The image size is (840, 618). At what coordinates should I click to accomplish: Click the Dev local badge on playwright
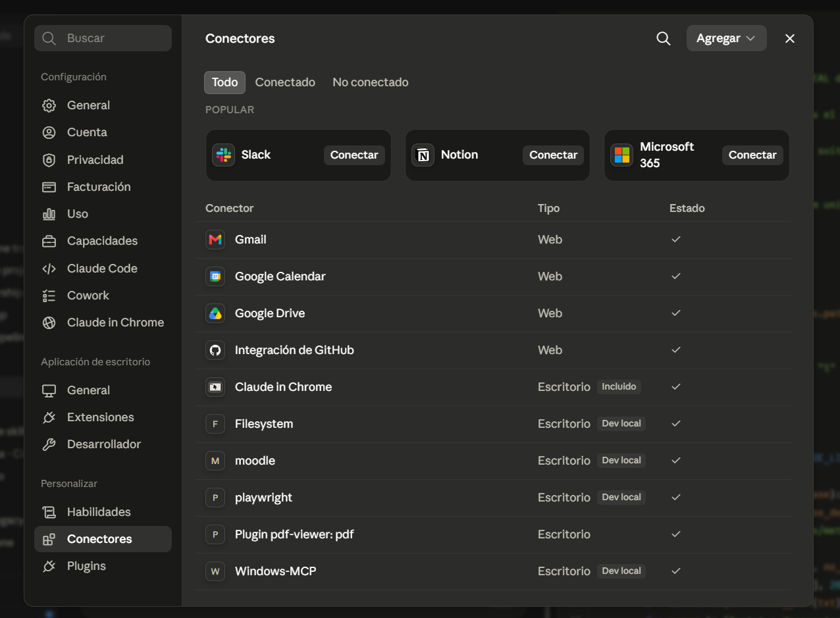point(621,498)
